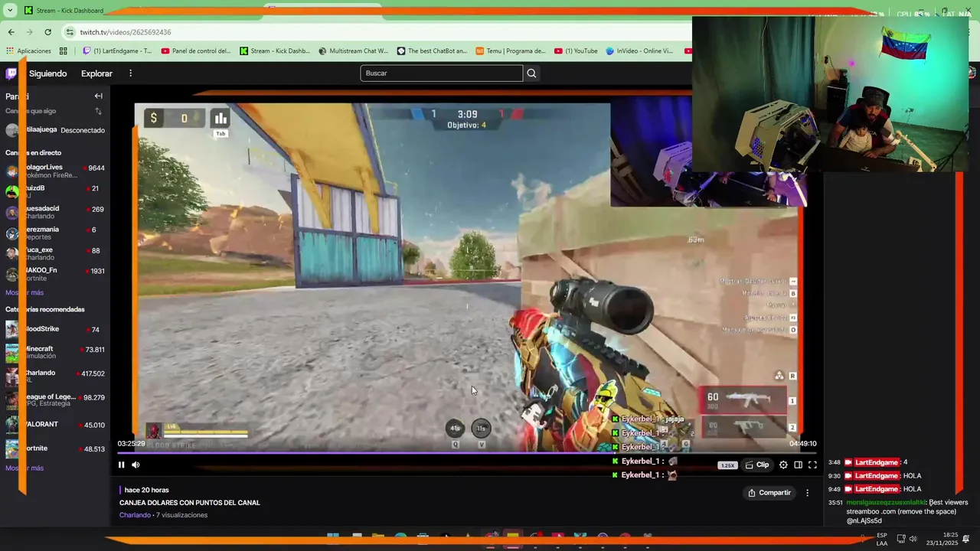Pause the Twitch video
Image resolution: width=980 pixels, height=551 pixels.
[121, 465]
